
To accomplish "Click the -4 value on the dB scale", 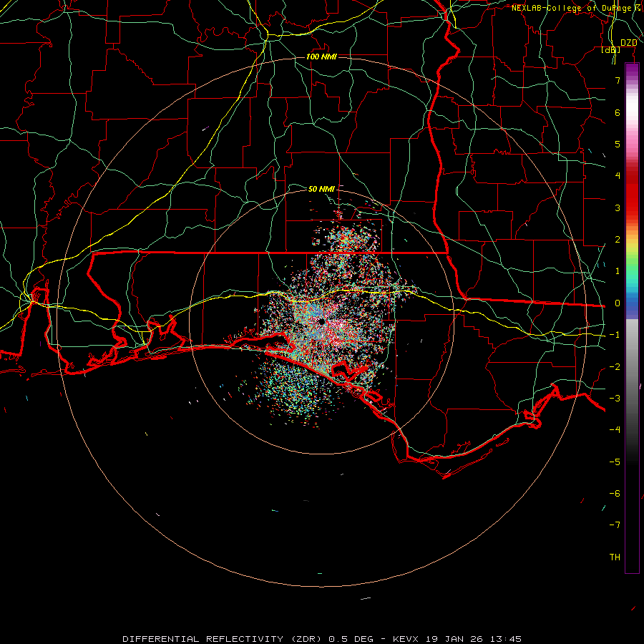I will [615, 429].
